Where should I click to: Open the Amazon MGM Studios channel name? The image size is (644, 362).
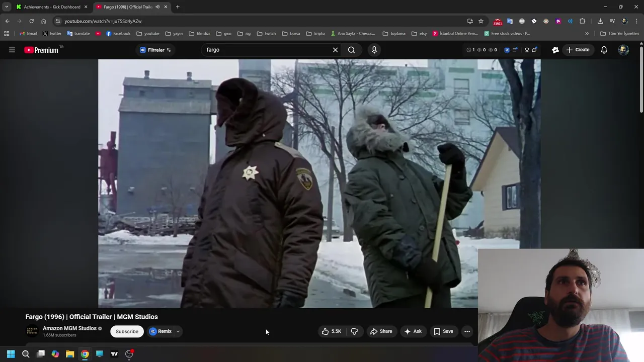point(69,328)
